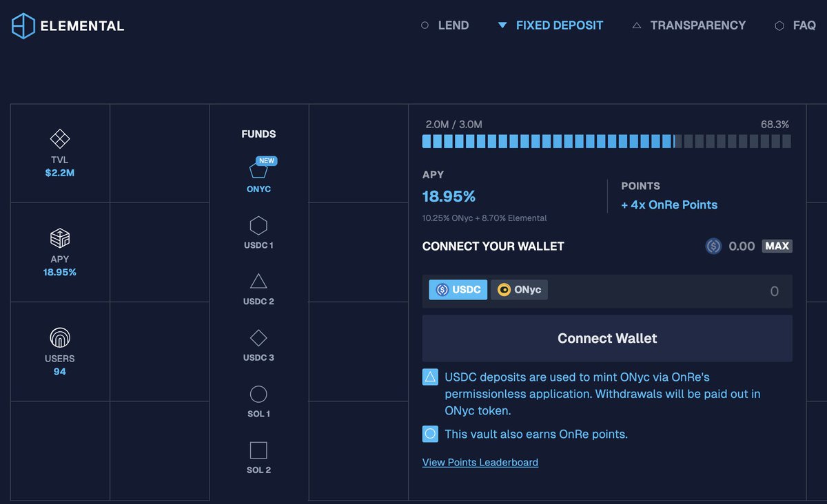Choose USDC as the deposit token

click(x=458, y=290)
